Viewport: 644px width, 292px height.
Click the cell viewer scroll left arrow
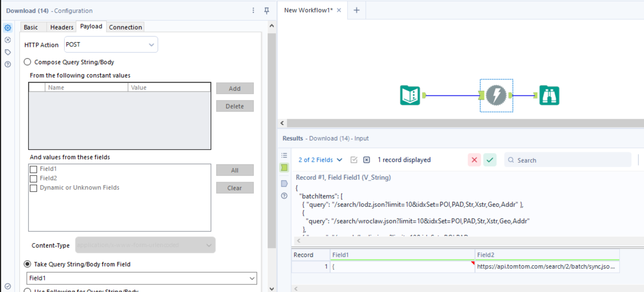tap(299, 241)
